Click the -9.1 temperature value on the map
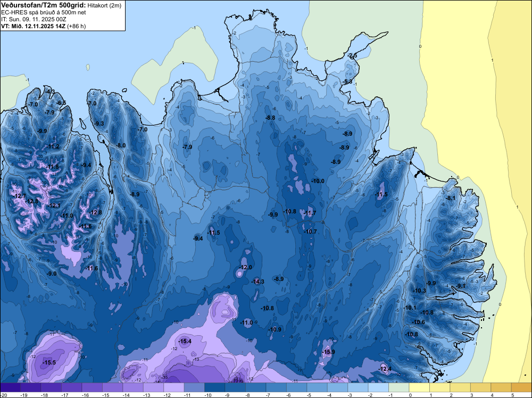Screen dimensions: 532x398 tap(461, 286)
